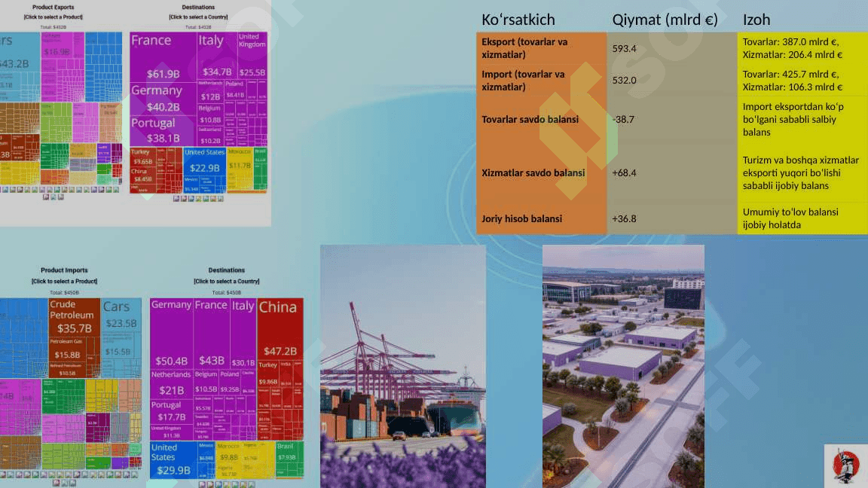Select Refined Petroleum $10.5B import cell
Image resolution: width=868 pixels, height=488 pixels.
68,370
